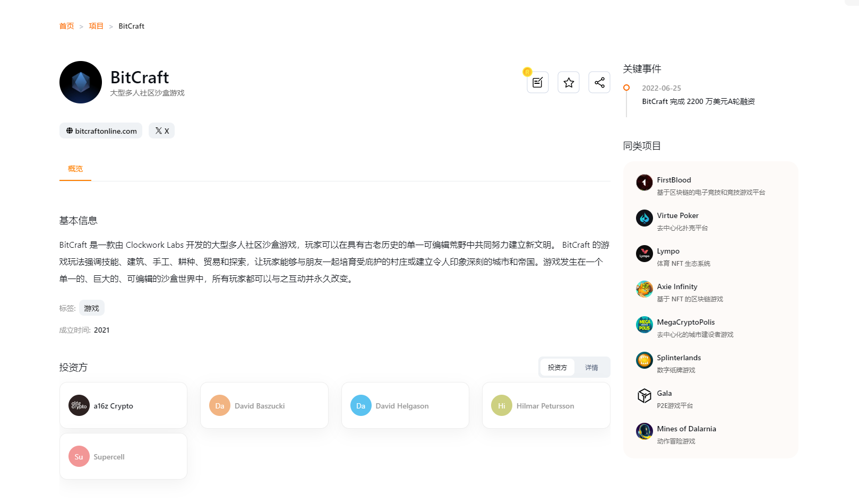The width and height of the screenshot is (859, 504).
Task: Open the bitcraftonline.com website link
Action: [x=101, y=131]
